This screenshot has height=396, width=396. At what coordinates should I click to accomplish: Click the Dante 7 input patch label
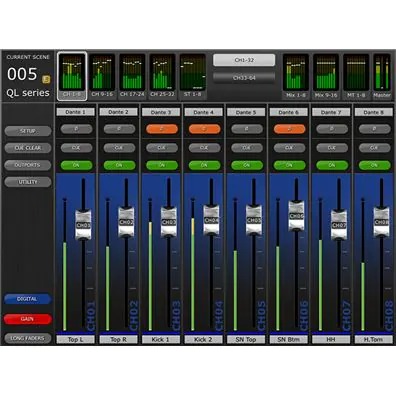coord(331,112)
